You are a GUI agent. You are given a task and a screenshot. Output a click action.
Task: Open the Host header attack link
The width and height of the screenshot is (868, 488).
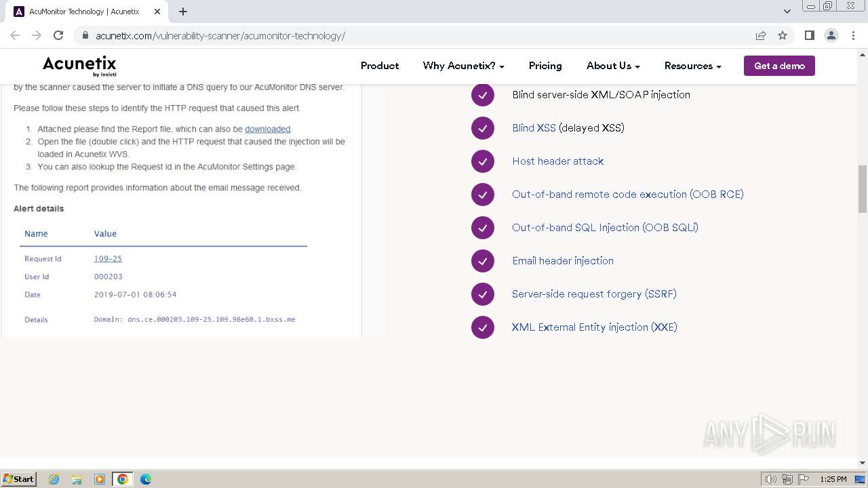557,161
